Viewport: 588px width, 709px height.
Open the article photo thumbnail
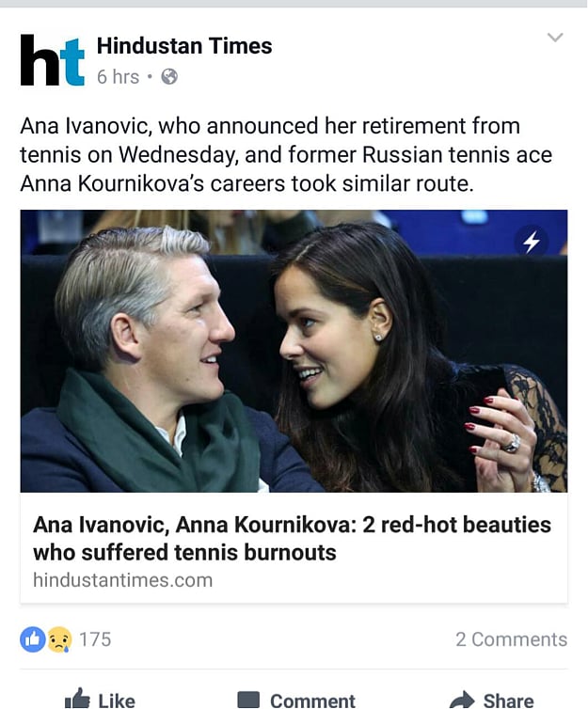pyautogui.click(x=294, y=351)
